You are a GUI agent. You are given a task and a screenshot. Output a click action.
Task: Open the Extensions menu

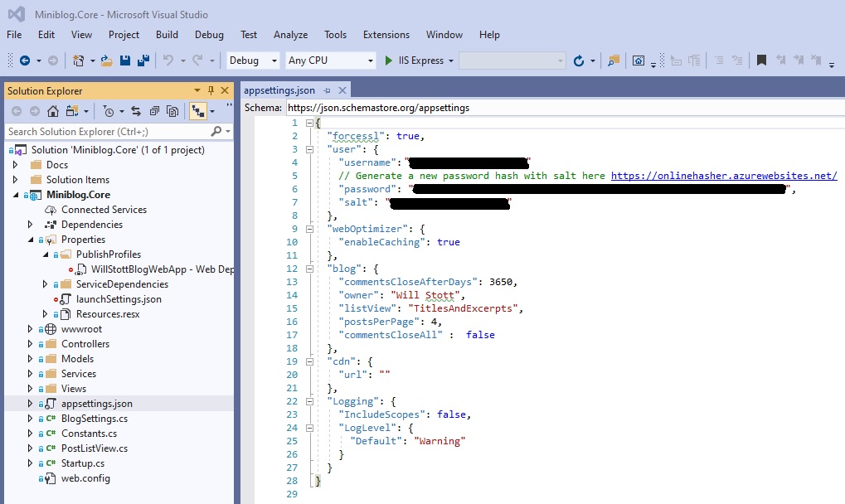point(385,35)
